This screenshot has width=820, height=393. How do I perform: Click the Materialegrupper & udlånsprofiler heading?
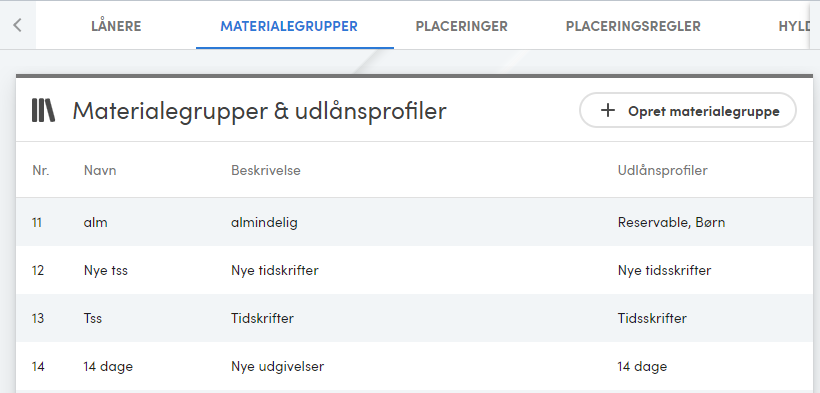pyautogui.click(x=259, y=111)
